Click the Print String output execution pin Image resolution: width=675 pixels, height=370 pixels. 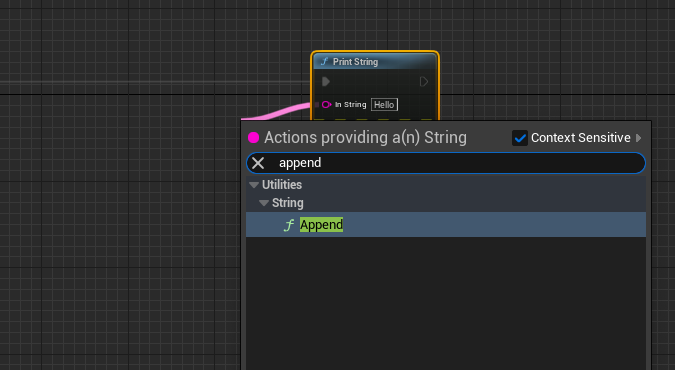point(424,81)
